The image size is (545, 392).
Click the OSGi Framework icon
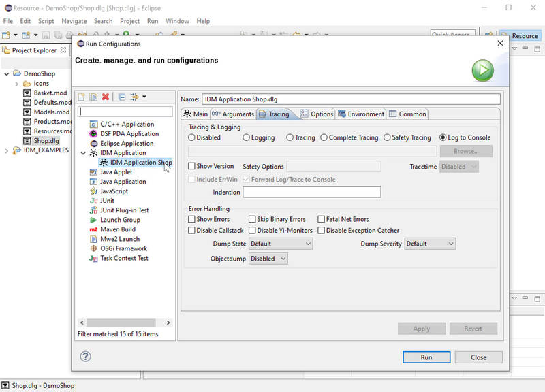pyautogui.click(x=93, y=248)
